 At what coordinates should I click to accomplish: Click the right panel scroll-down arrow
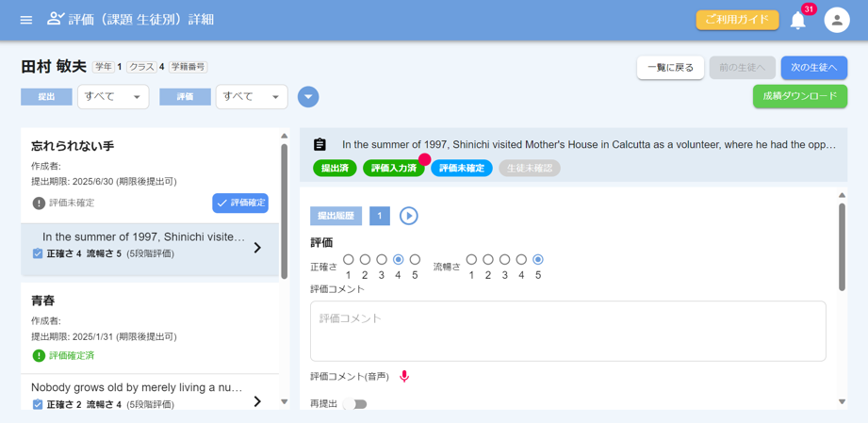pos(842,402)
